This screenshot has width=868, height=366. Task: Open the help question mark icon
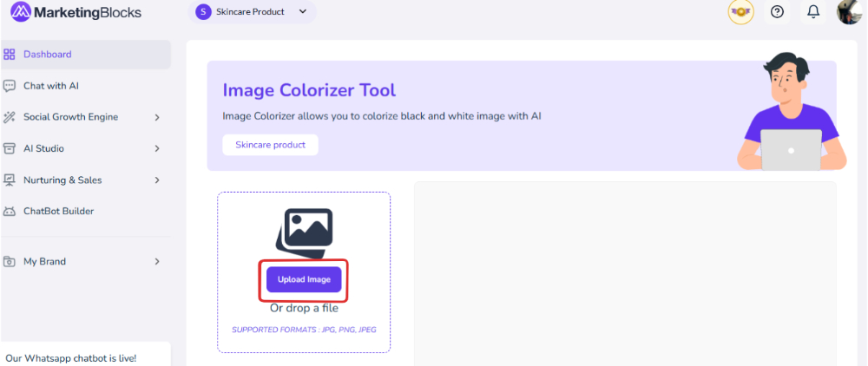(777, 12)
